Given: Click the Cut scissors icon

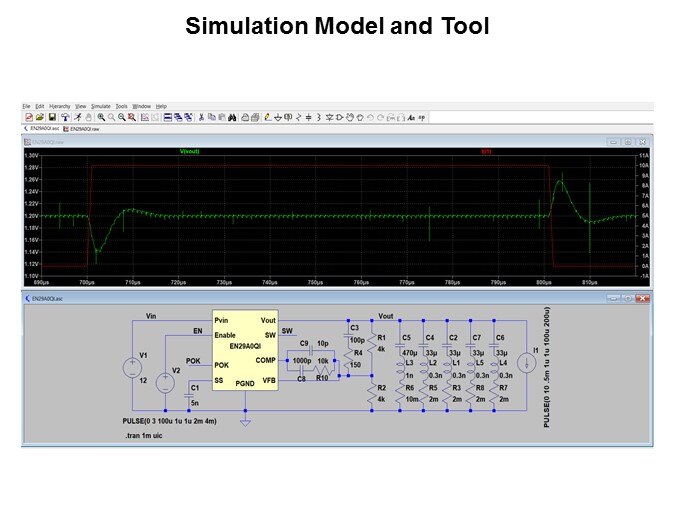Looking at the screenshot, I should (x=201, y=117).
